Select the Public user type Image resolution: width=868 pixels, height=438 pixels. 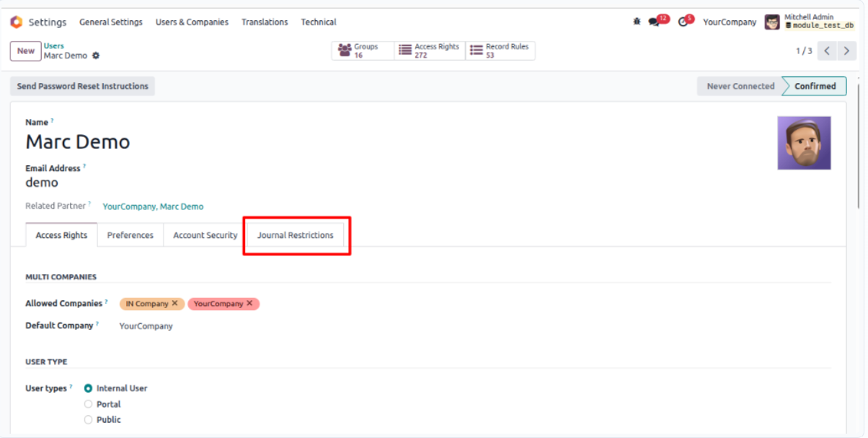coord(88,419)
